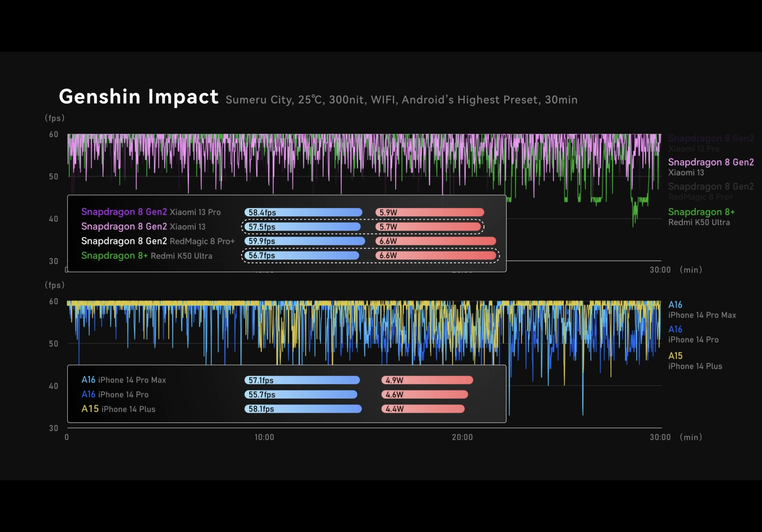Click the 20:00 marker on the bottom time axis
Screen dimensions: 762x532
[x=462, y=437]
